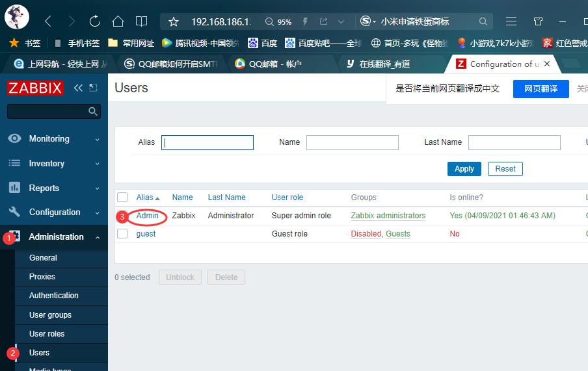Open the browser home page icon
588x371 pixels.
tap(118, 21)
